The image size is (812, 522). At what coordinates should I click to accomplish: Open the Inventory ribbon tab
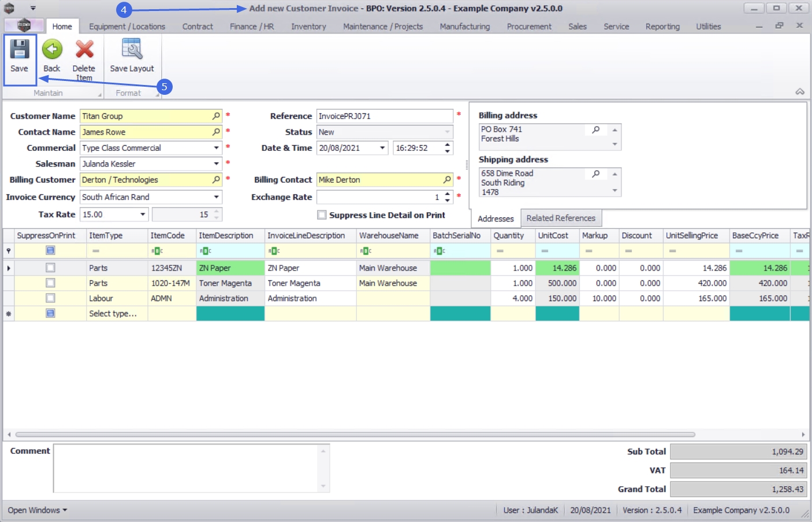pyautogui.click(x=308, y=27)
